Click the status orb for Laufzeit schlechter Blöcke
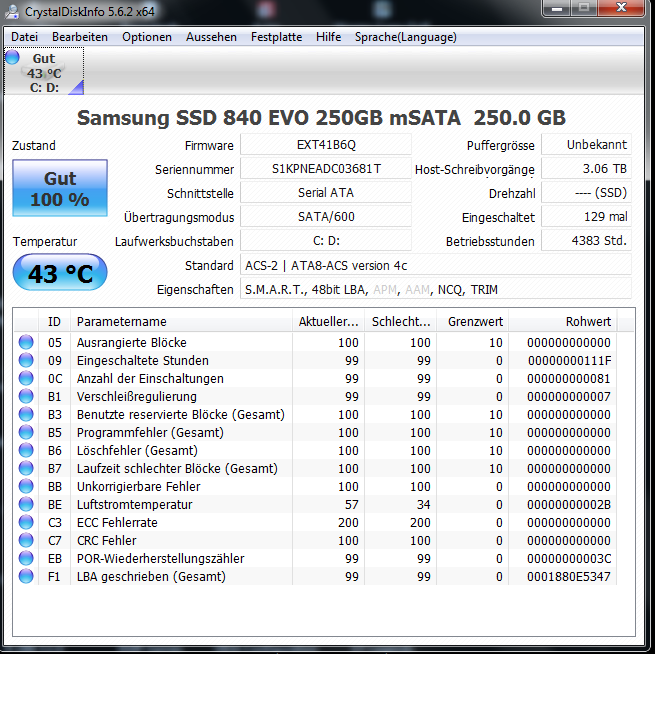 [x=26, y=468]
